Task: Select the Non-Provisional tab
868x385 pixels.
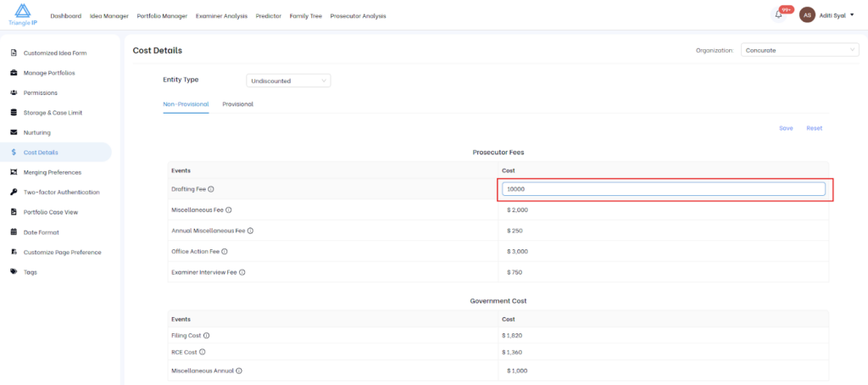Action: pyautogui.click(x=186, y=104)
